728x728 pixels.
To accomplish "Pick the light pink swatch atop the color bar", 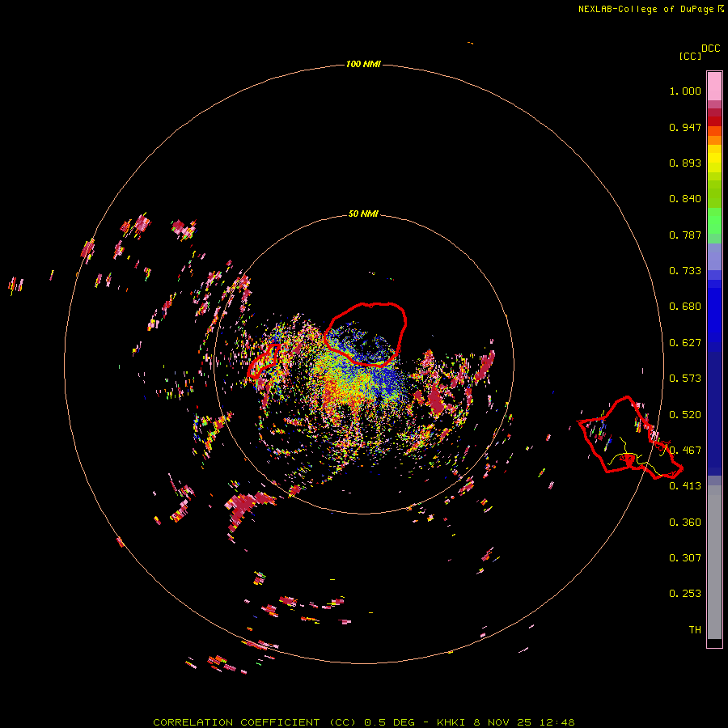I will point(714,86).
